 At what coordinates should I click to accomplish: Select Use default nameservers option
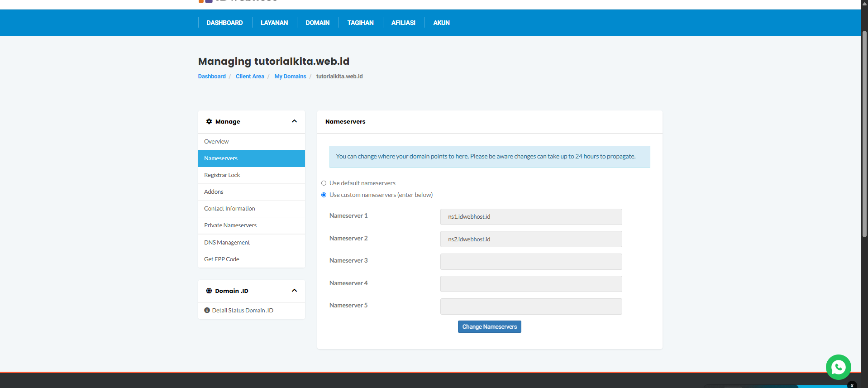(324, 183)
